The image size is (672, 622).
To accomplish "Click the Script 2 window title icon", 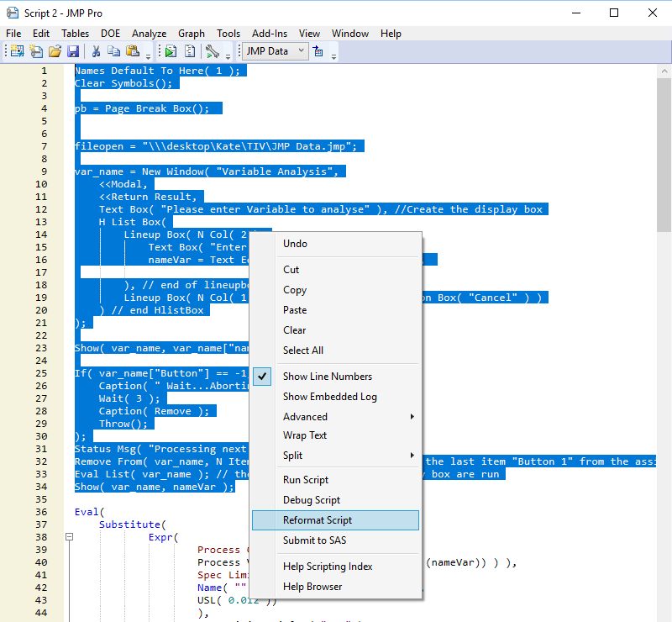I will point(13,13).
